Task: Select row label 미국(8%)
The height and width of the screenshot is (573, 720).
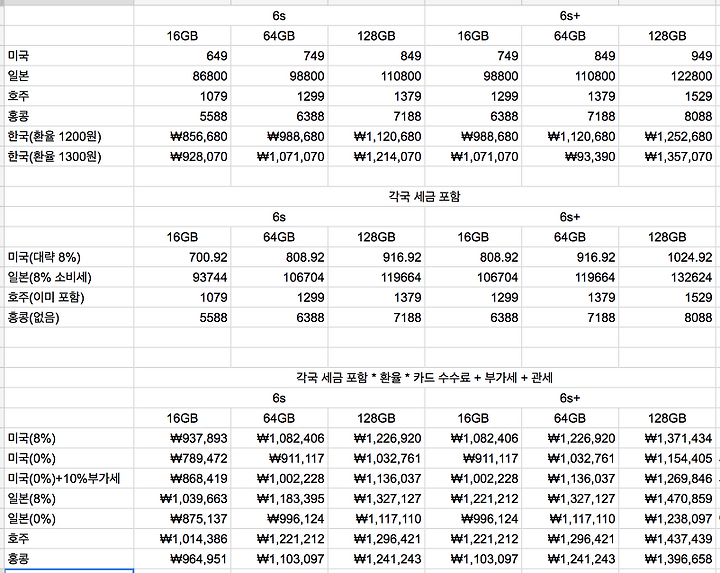Action: point(69,438)
